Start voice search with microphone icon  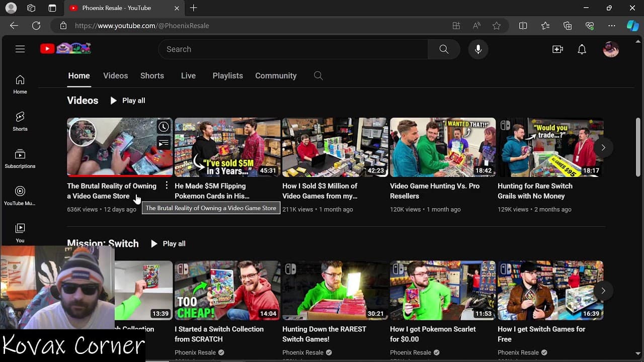point(478,49)
